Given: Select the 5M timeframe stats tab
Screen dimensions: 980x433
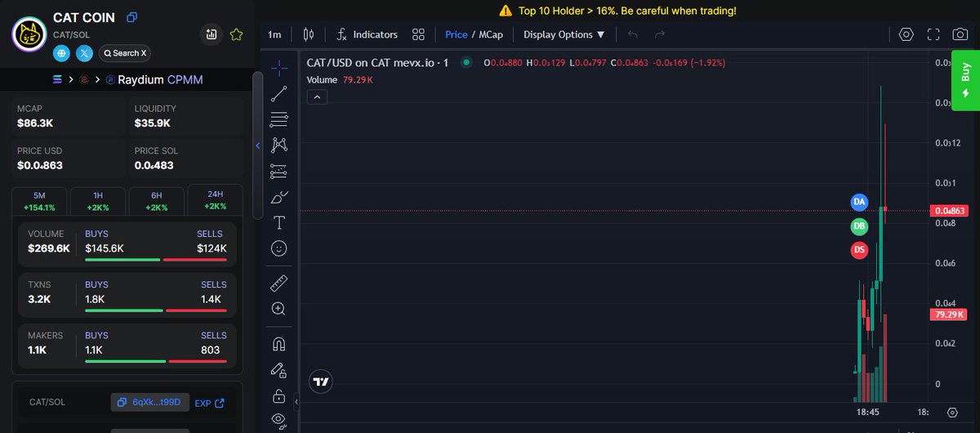Looking at the screenshot, I should tap(40, 201).
